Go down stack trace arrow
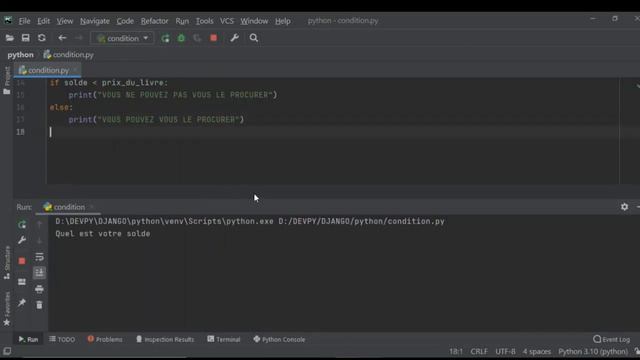The width and height of the screenshot is (640, 360). [x=39, y=240]
